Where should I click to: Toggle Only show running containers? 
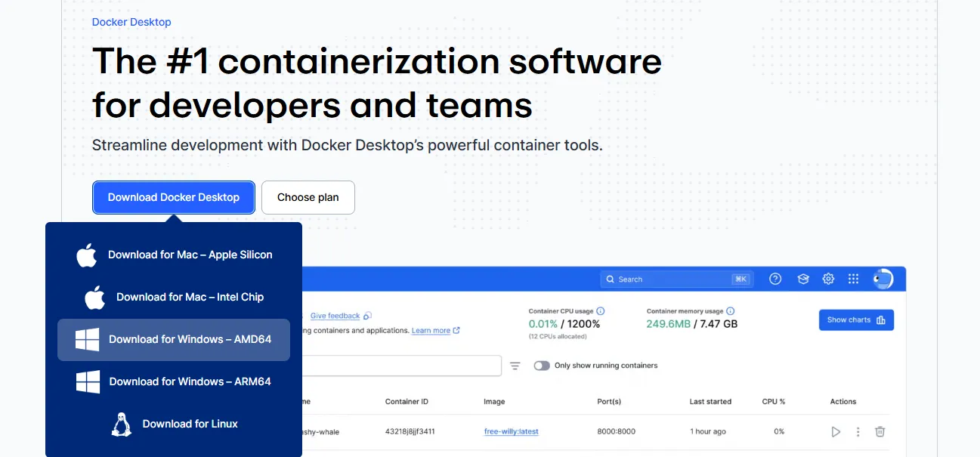[x=542, y=366]
